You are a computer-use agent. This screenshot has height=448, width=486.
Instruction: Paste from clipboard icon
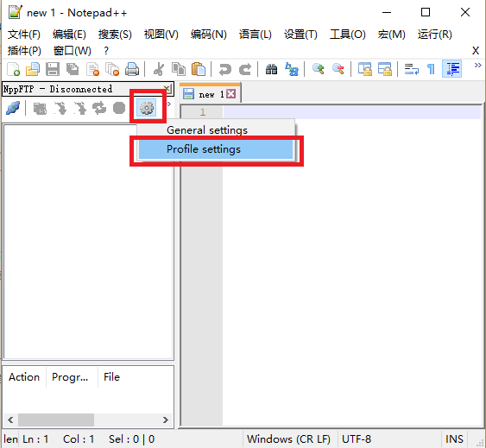point(199,69)
